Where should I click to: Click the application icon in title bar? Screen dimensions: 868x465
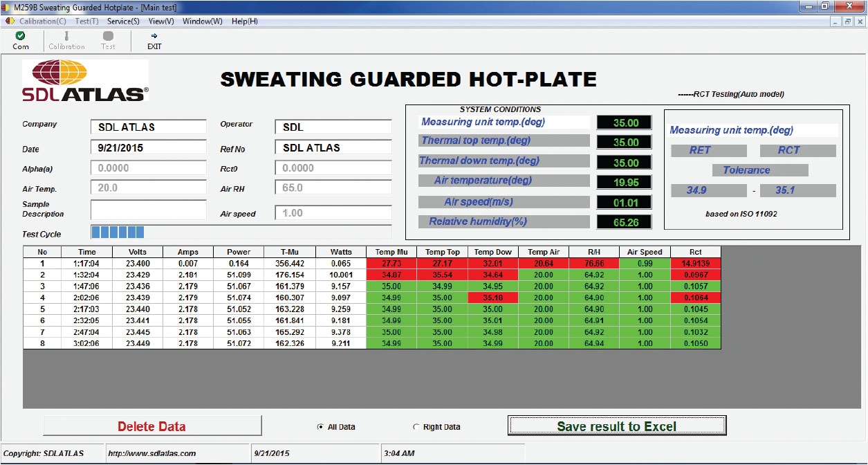tap(7, 7)
